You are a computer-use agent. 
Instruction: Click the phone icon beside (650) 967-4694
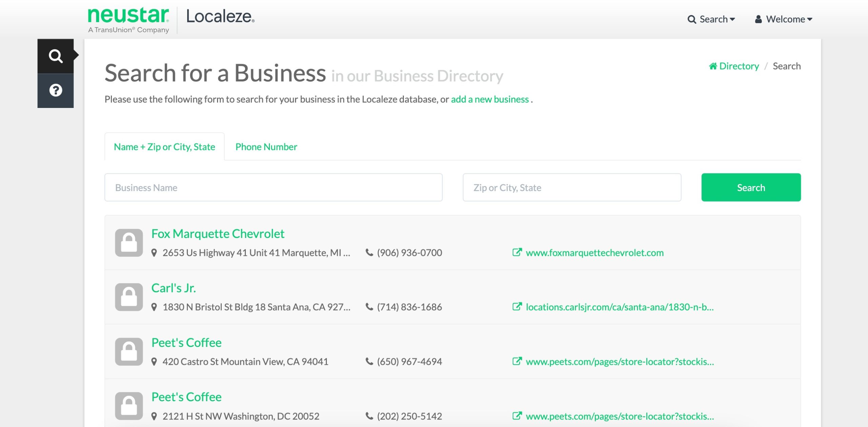click(x=369, y=361)
